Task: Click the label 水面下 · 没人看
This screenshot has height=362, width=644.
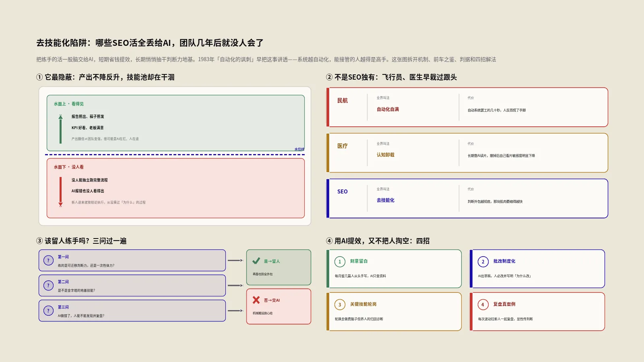Action: [x=69, y=167]
